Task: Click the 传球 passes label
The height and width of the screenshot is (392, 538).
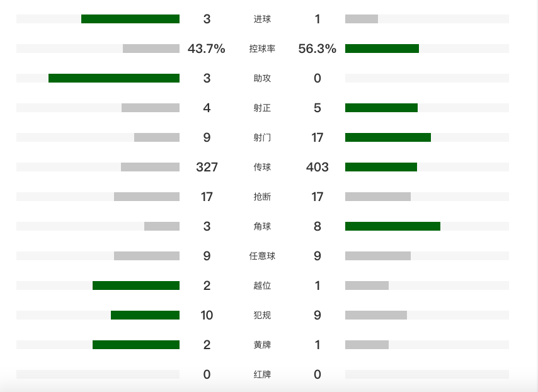Action: coord(262,167)
